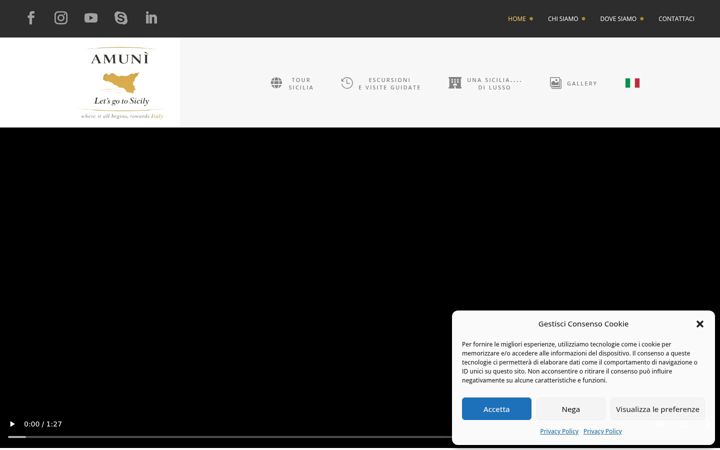Expand the dot next to CHI SIAMO
The height and width of the screenshot is (450, 720).
pyautogui.click(x=583, y=19)
